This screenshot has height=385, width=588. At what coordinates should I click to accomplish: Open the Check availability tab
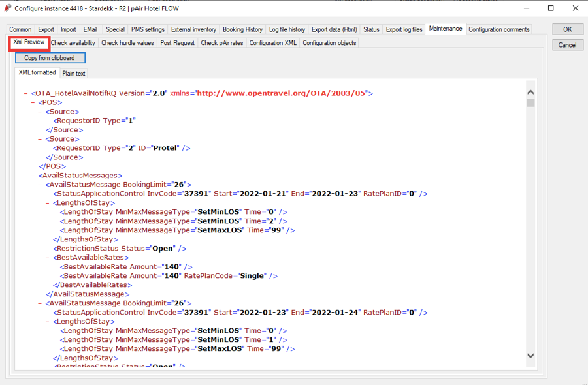73,43
